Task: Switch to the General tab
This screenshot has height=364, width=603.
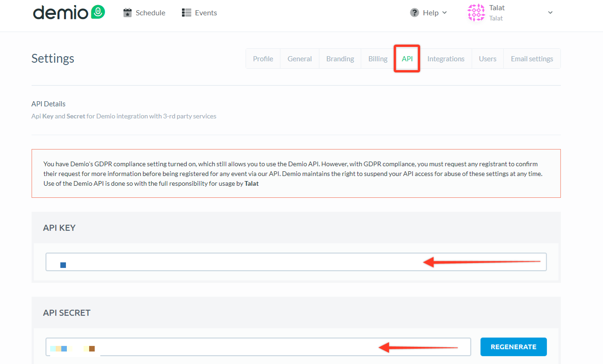Action: (x=299, y=58)
